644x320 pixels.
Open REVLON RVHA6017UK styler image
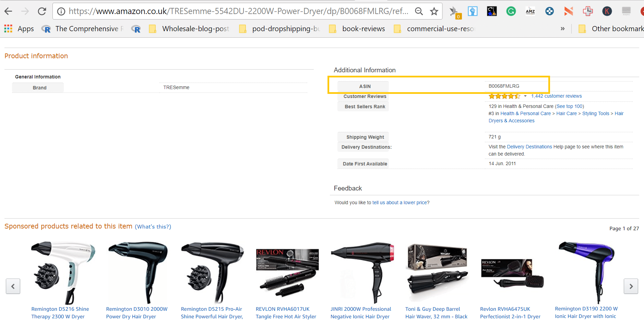(x=287, y=273)
